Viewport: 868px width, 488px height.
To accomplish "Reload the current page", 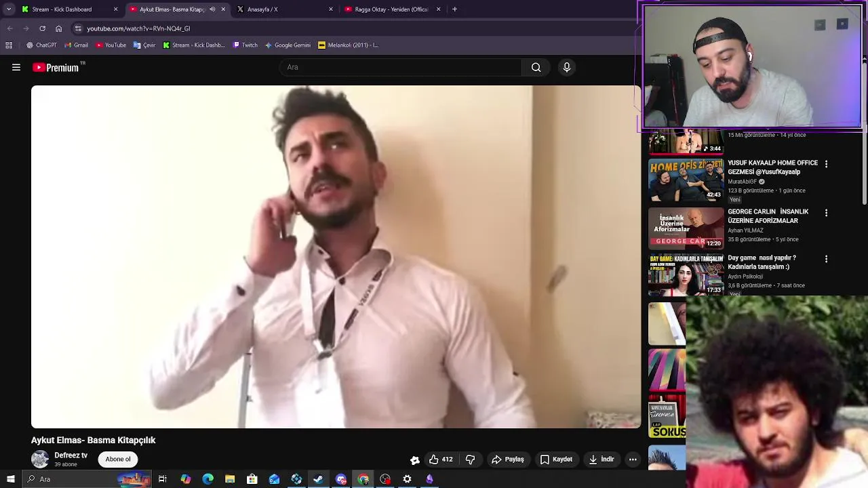I will coord(42,28).
